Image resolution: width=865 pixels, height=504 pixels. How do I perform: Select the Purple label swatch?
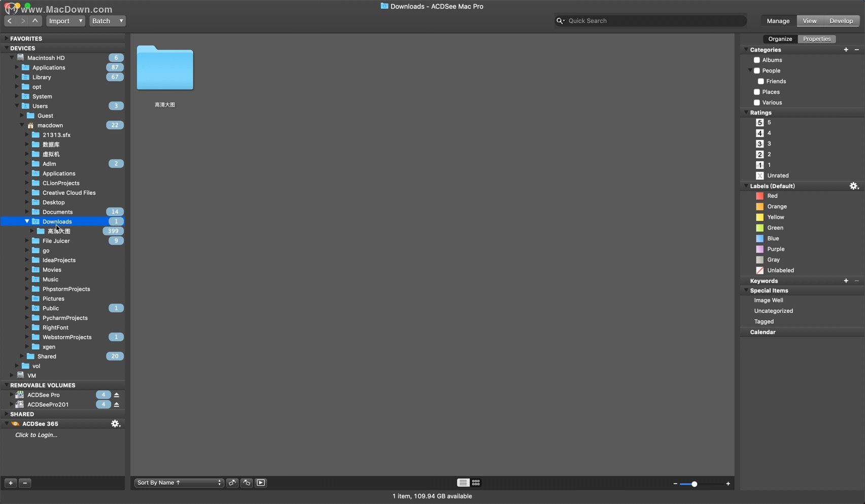coord(759,249)
